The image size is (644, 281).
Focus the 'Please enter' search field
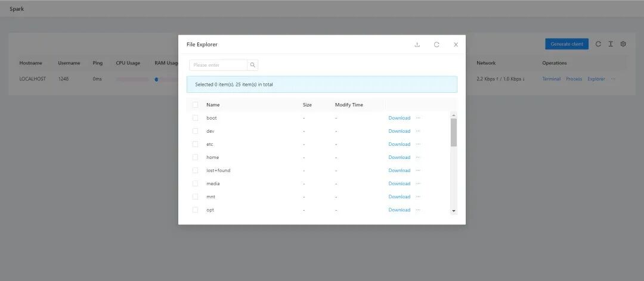click(218, 65)
